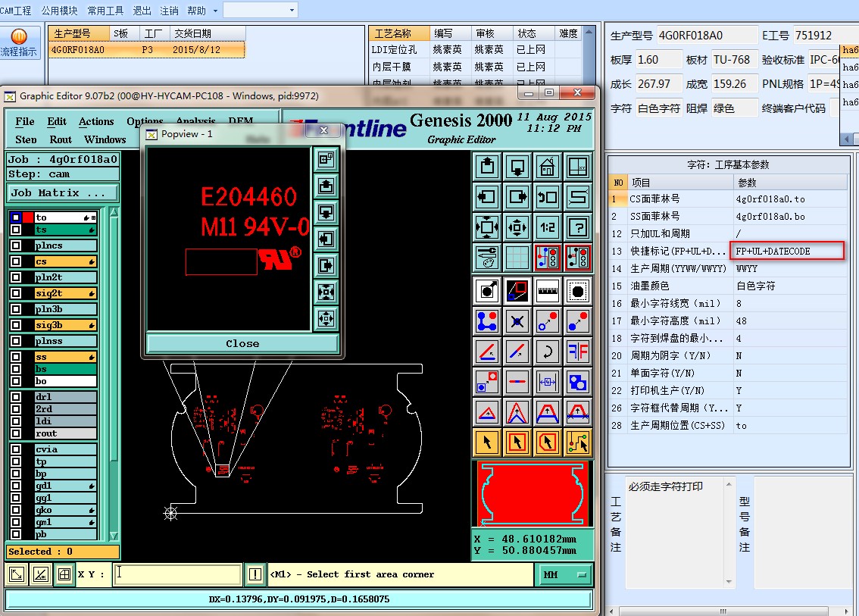
Task: Click the Job Matrix button
Action: (63, 193)
